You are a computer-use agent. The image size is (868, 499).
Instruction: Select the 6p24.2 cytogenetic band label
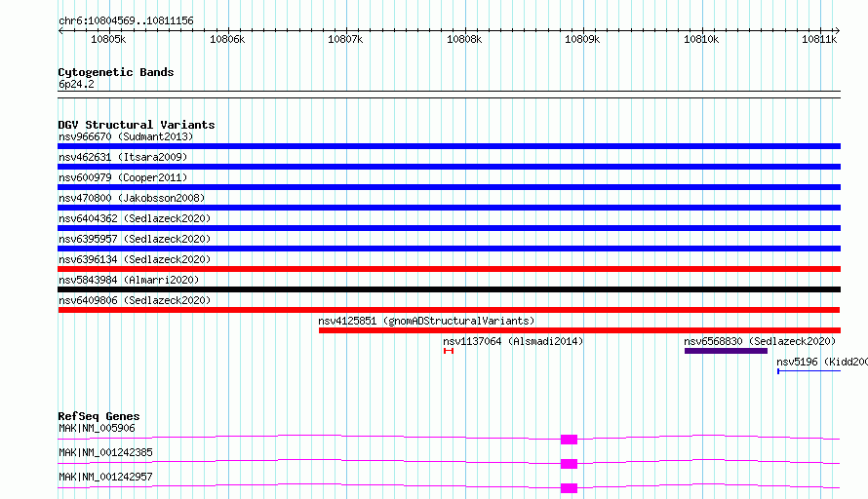pos(76,84)
